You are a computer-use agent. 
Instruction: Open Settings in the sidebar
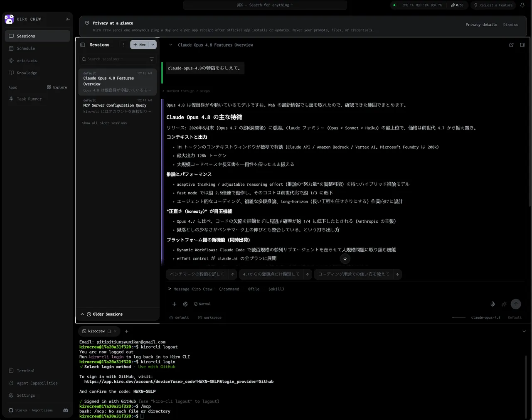point(37,395)
